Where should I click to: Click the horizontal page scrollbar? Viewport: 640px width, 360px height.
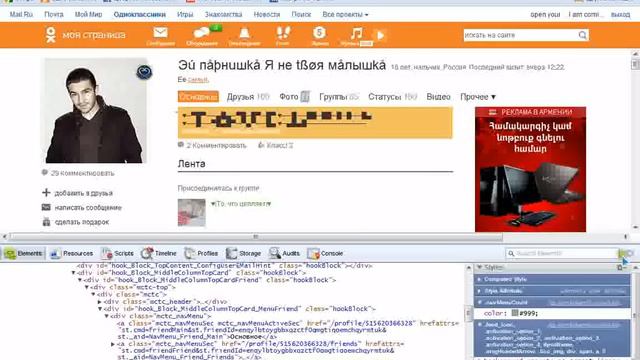click(256, 236)
